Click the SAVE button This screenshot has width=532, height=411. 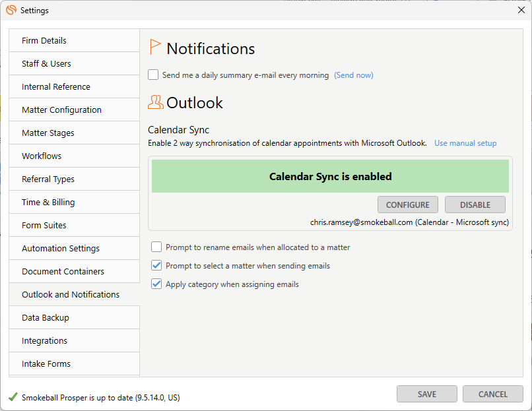[x=427, y=394]
